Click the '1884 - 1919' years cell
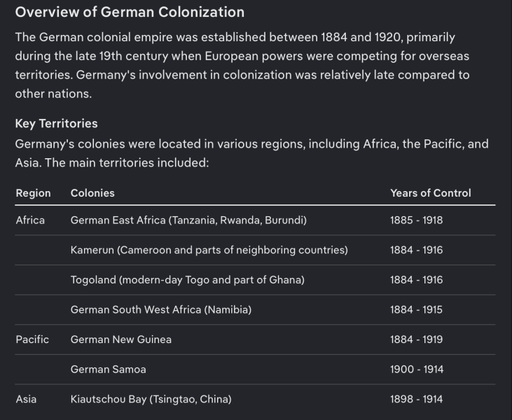This screenshot has height=420, width=512. [416, 339]
